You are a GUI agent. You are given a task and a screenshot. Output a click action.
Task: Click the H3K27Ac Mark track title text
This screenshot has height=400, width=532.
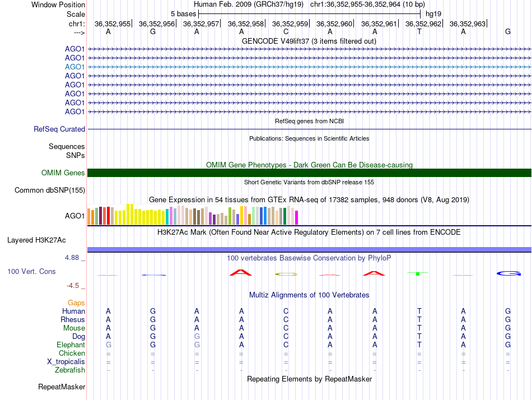(309, 232)
